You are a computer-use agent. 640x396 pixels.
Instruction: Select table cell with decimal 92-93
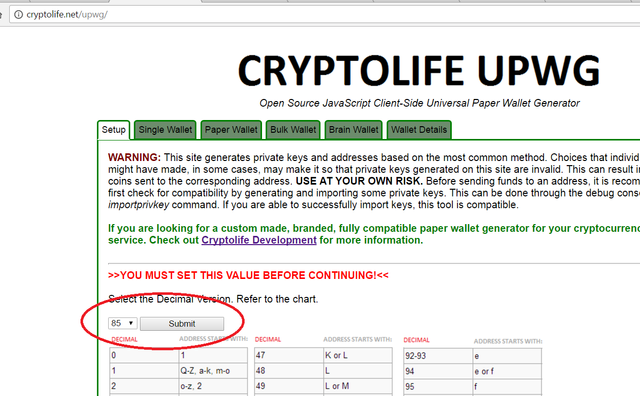pos(438,356)
